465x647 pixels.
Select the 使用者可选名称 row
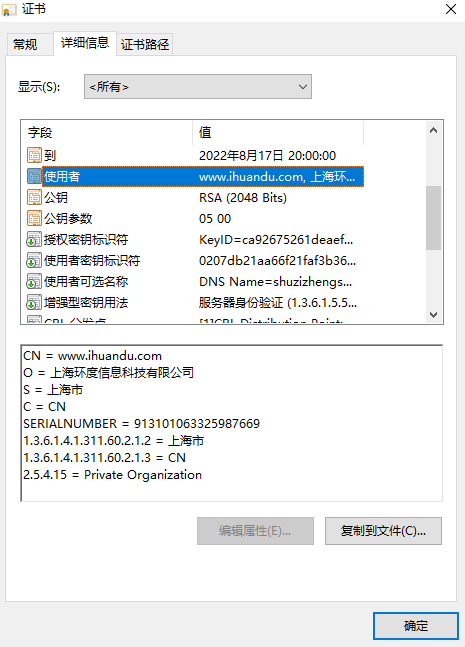[x=195, y=282]
